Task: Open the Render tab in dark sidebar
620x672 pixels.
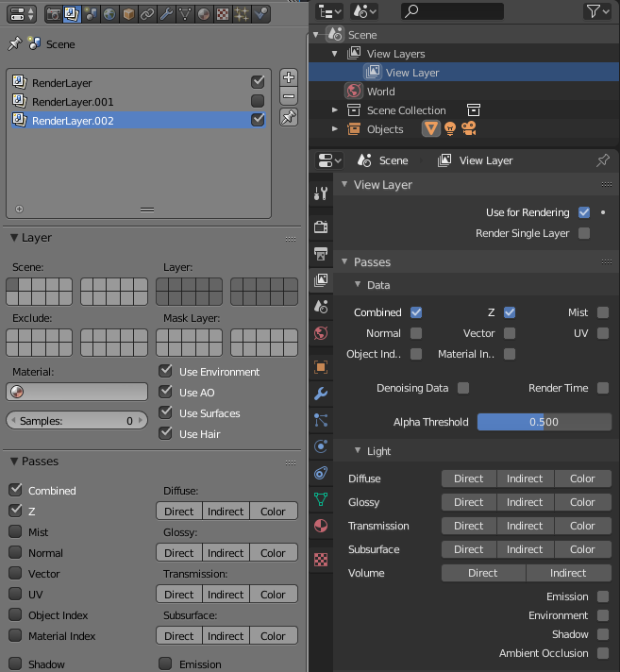Action: coord(321,227)
